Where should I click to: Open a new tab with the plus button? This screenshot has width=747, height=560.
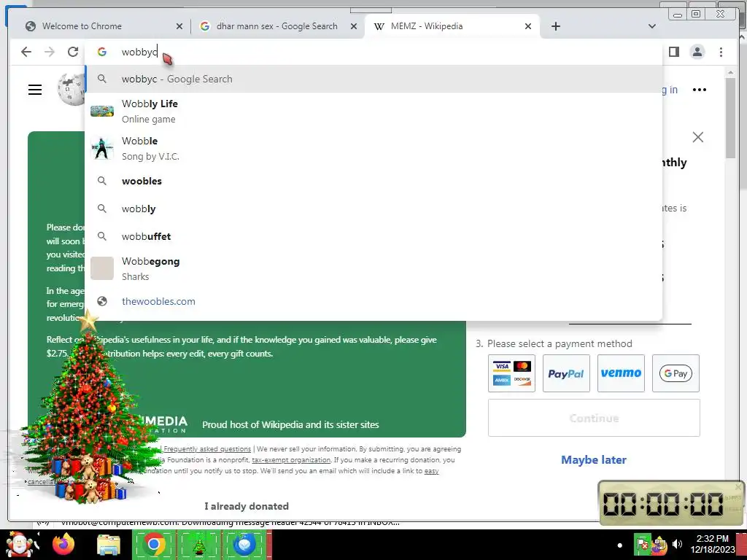(x=555, y=26)
